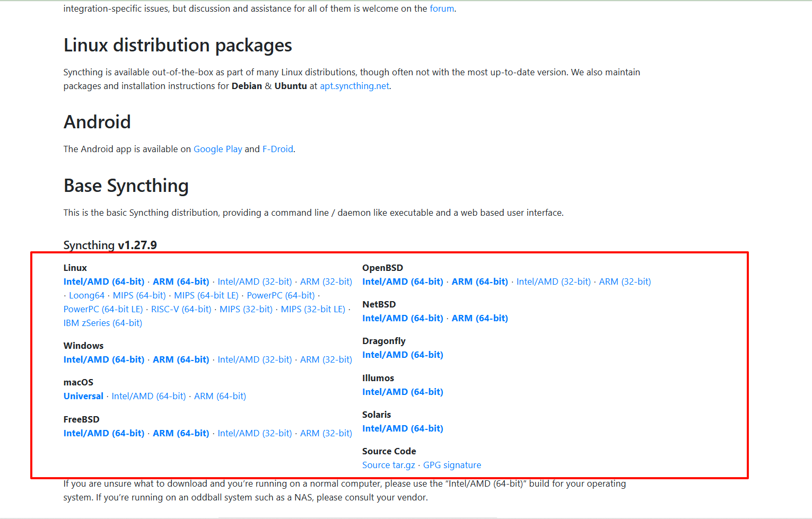Get the Windows ARM (32-bit) build
The image size is (812, 519).
326,359
